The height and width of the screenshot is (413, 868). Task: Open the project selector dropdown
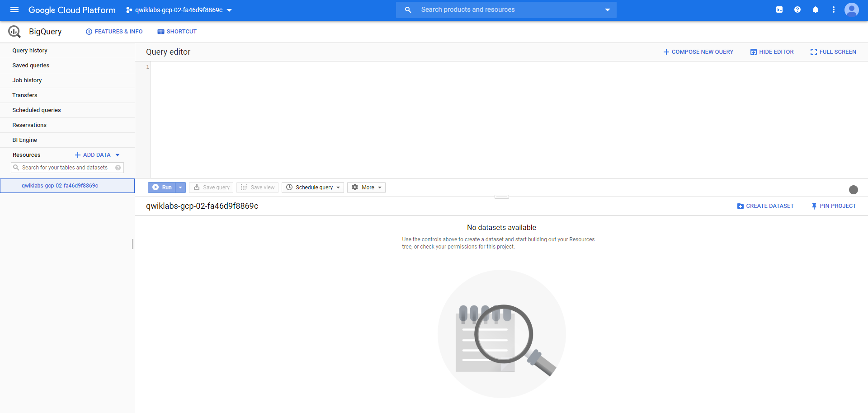pyautogui.click(x=230, y=9)
